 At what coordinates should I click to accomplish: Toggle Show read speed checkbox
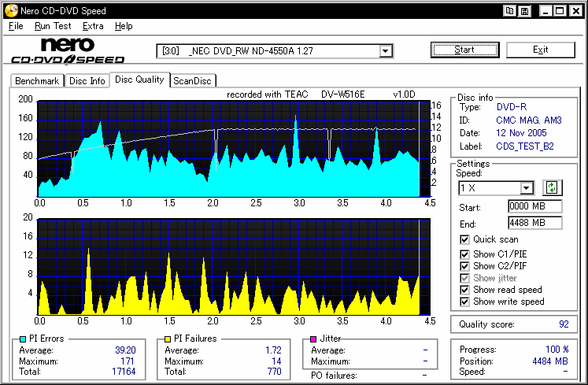pos(464,290)
